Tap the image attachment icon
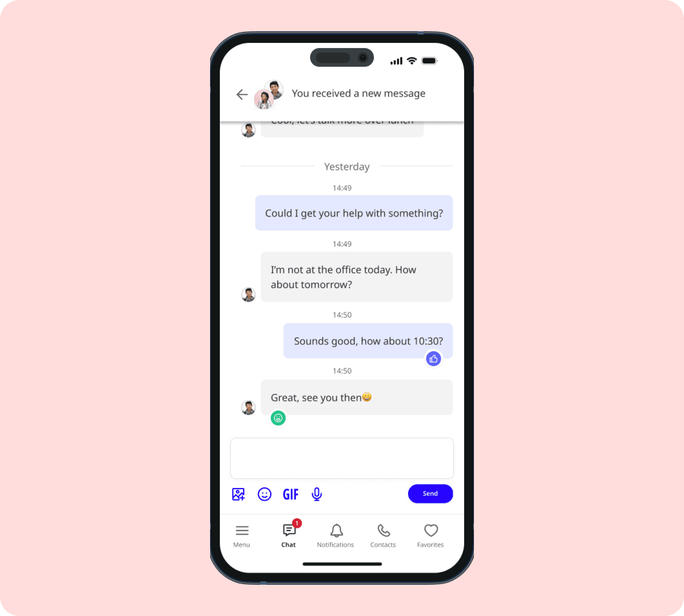The height and width of the screenshot is (616, 684). pyautogui.click(x=238, y=494)
